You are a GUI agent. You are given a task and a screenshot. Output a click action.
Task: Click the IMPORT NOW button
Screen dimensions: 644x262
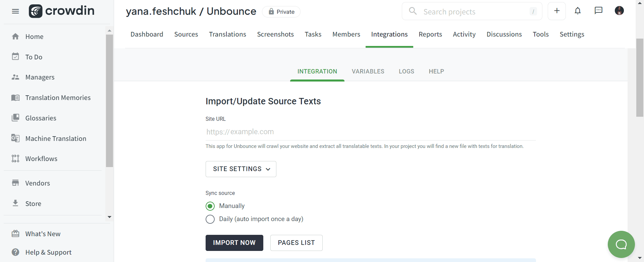point(234,243)
